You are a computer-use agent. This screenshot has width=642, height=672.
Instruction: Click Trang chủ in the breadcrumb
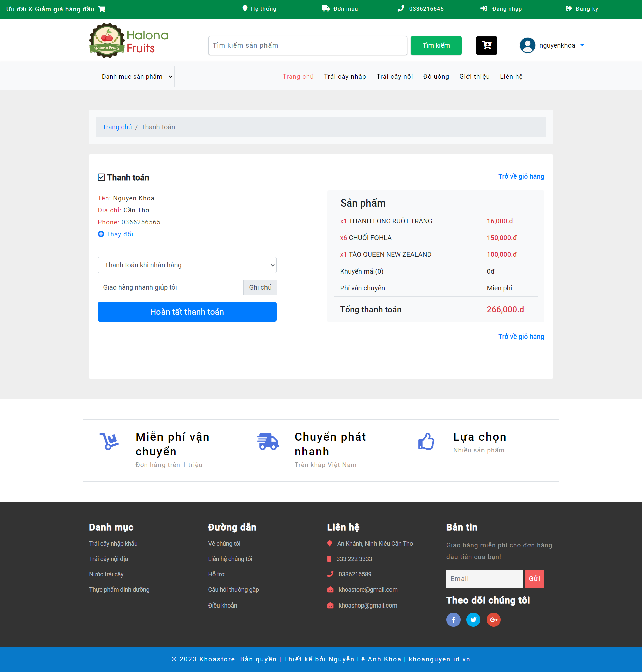point(117,127)
